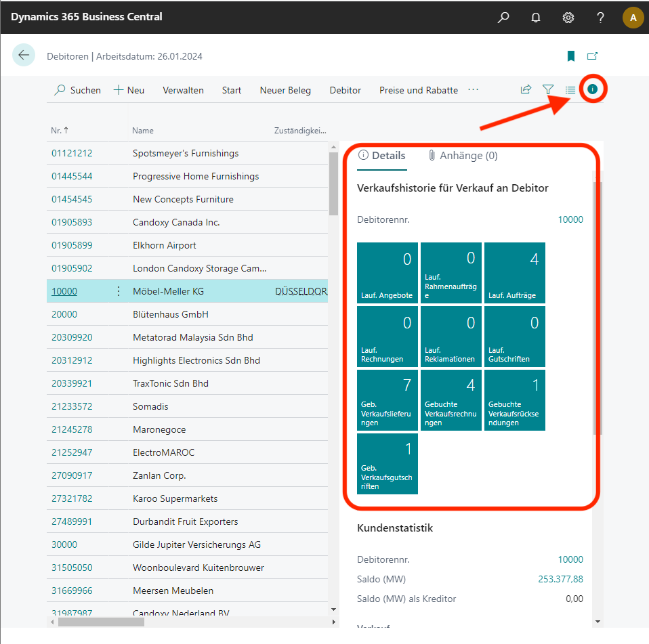Open user account avatar A

pos(633,18)
